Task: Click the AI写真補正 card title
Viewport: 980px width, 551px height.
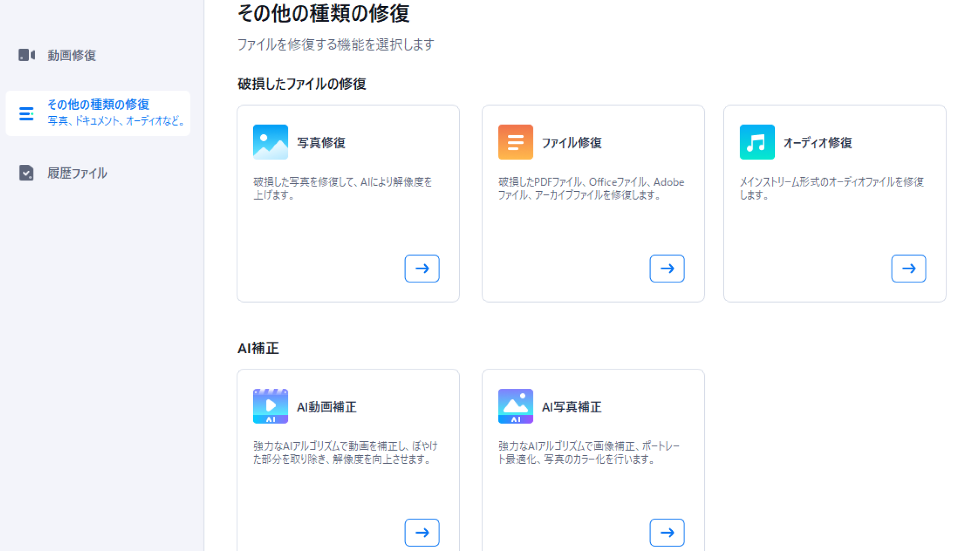Action: tap(572, 407)
